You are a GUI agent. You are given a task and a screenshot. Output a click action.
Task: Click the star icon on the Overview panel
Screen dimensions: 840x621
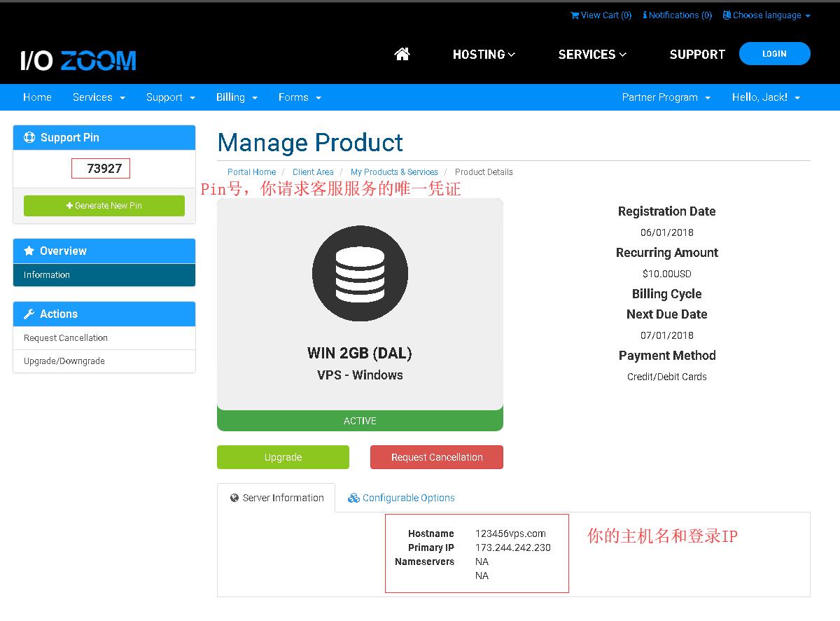pos(28,251)
